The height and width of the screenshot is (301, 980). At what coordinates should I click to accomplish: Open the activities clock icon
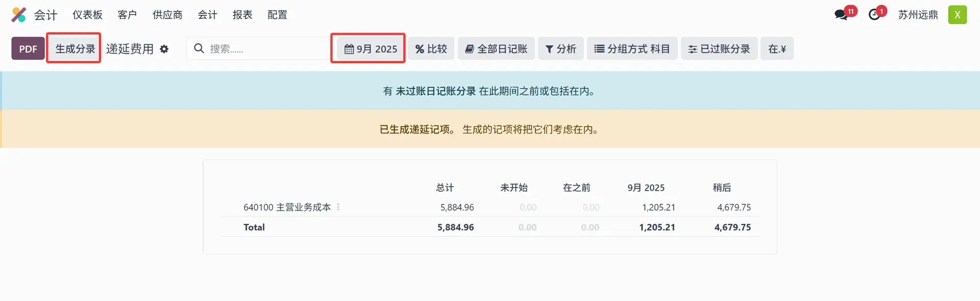874,15
